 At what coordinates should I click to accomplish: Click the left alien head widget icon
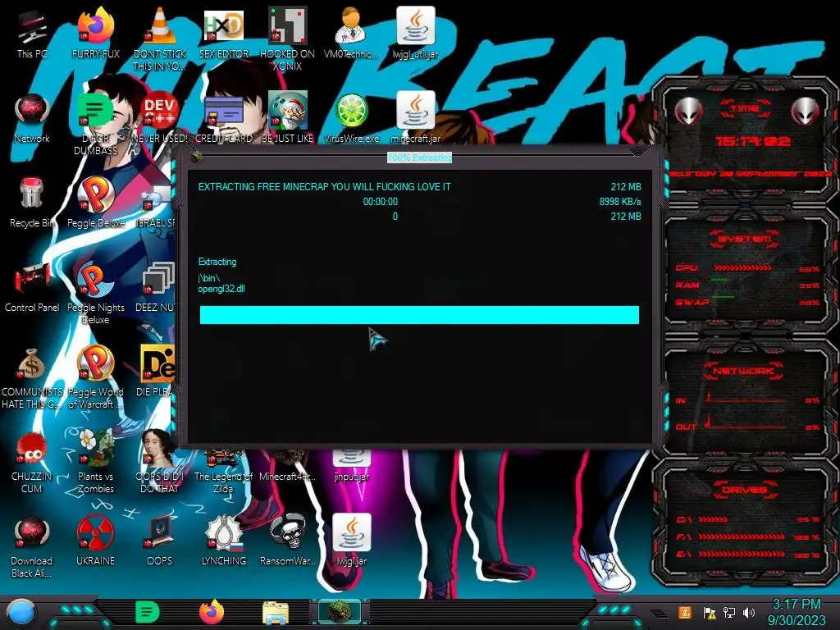(688, 112)
